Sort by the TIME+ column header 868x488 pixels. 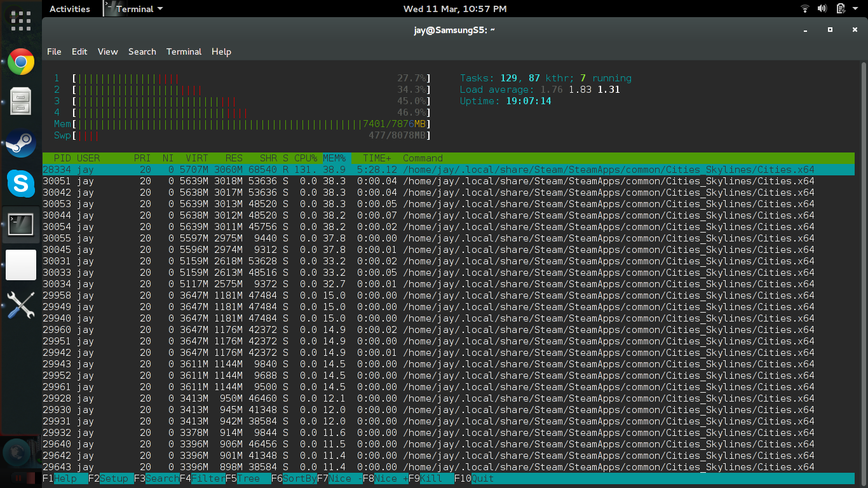377,158
